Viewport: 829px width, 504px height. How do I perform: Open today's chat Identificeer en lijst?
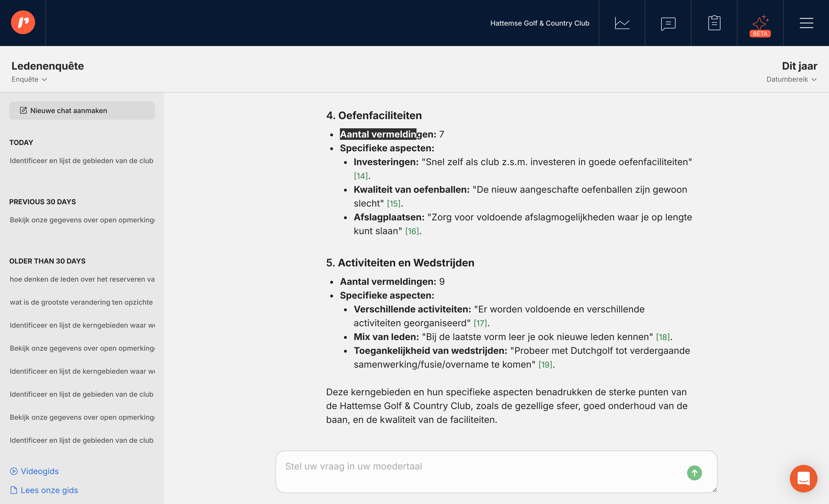tap(81, 161)
